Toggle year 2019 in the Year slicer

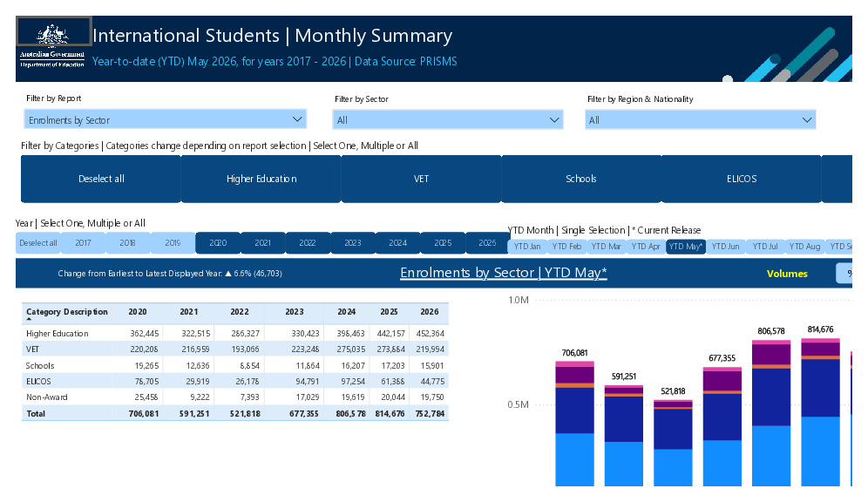173,243
